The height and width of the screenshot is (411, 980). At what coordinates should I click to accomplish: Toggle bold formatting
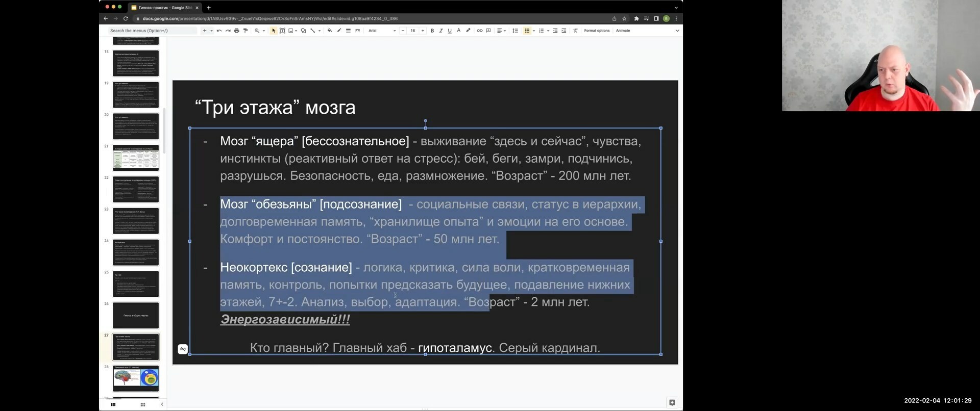(x=432, y=31)
